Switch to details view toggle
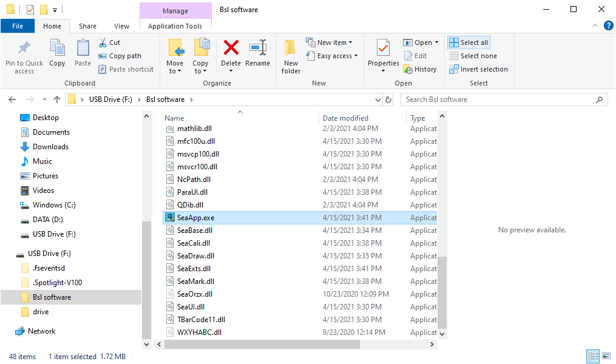The width and height of the screenshot is (616, 364). click(593, 357)
